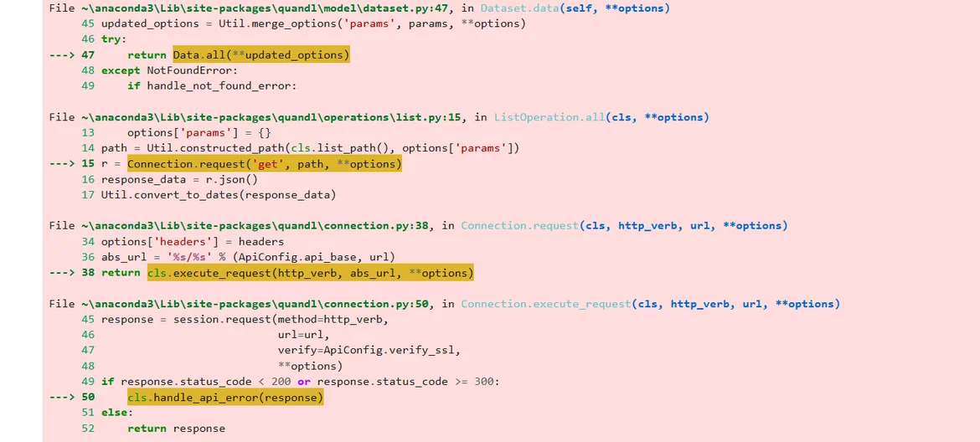The image size is (980, 442).
Task: Click the 'verify=ApiConfig.verify_ssl' argument
Action: [x=369, y=350]
